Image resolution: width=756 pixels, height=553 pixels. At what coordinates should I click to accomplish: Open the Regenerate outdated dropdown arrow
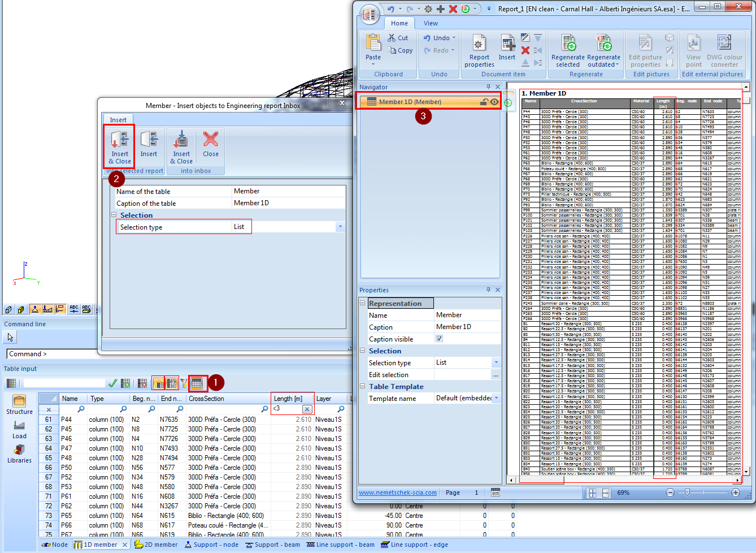click(617, 64)
